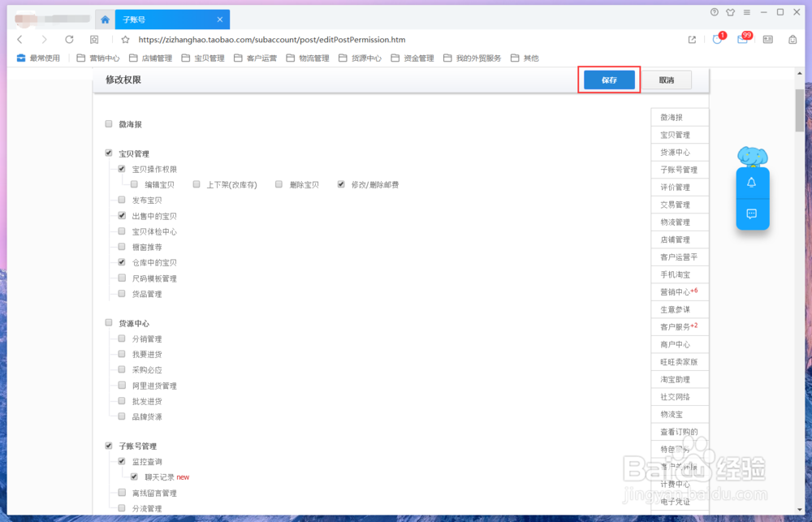812x522 pixels.
Task: Go back with the back arrow
Action: coord(19,39)
